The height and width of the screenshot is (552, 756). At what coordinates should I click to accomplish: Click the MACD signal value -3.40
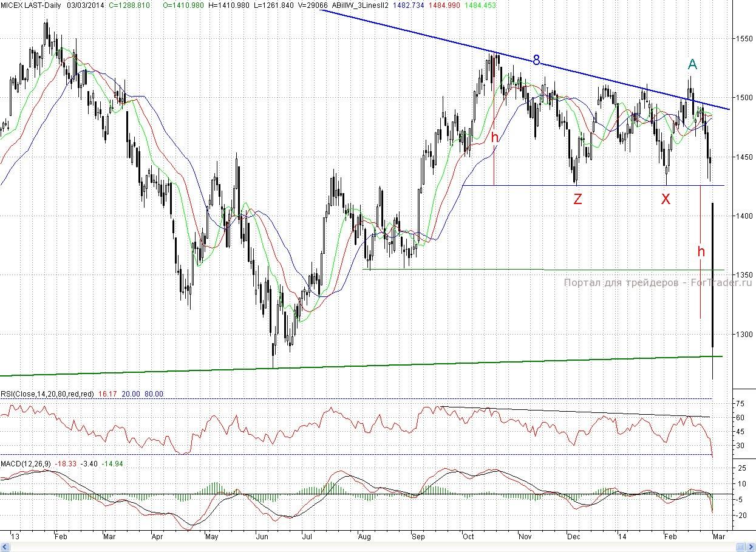pos(90,464)
